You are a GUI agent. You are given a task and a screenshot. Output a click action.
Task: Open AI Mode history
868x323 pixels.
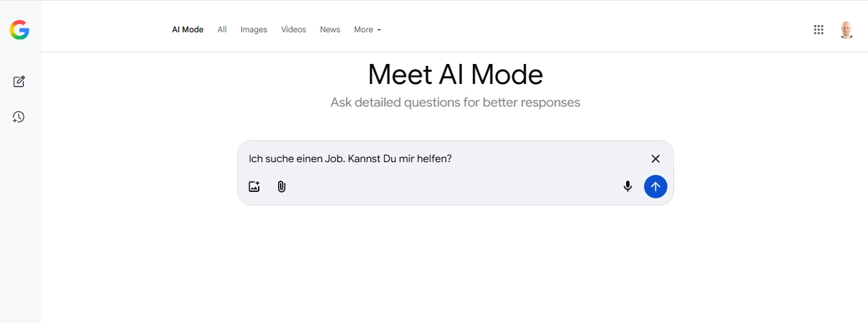pos(19,117)
